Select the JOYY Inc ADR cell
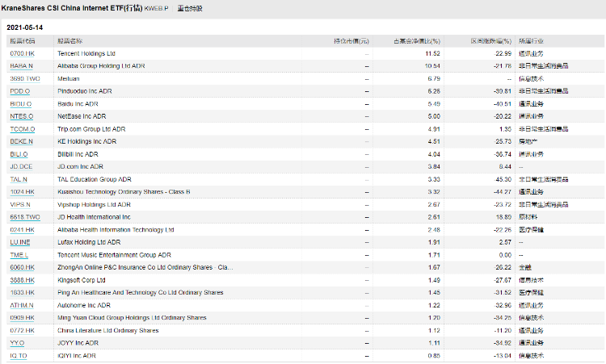The width and height of the screenshot is (606, 364). tap(78, 343)
